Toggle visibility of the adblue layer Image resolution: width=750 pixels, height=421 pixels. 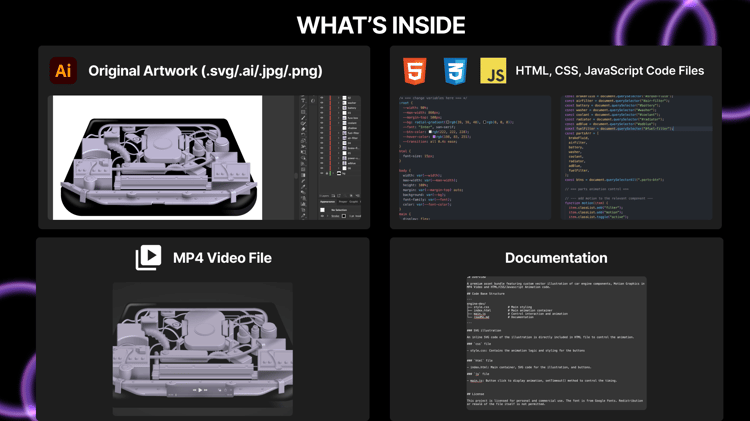[322, 163]
